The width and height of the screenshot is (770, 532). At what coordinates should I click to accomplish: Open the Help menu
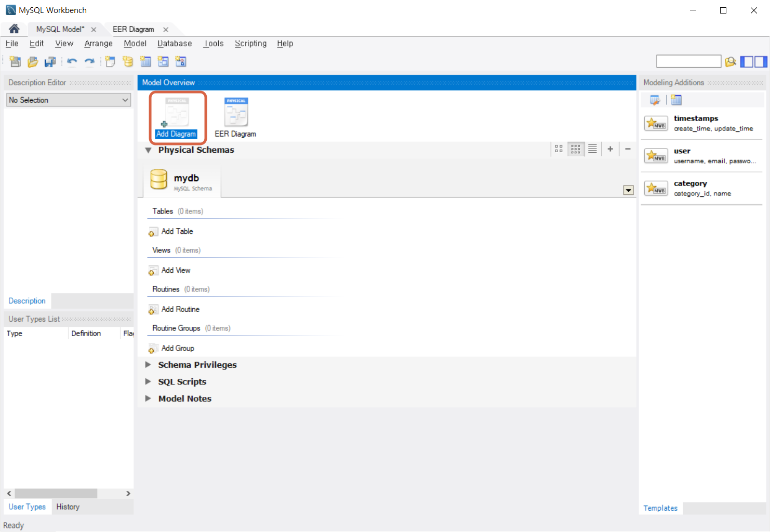tap(285, 44)
